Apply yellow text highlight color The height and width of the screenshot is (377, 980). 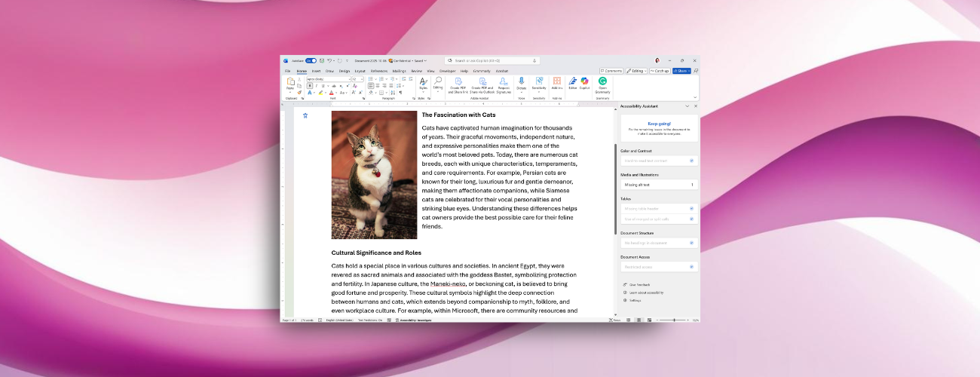coord(320,93)
